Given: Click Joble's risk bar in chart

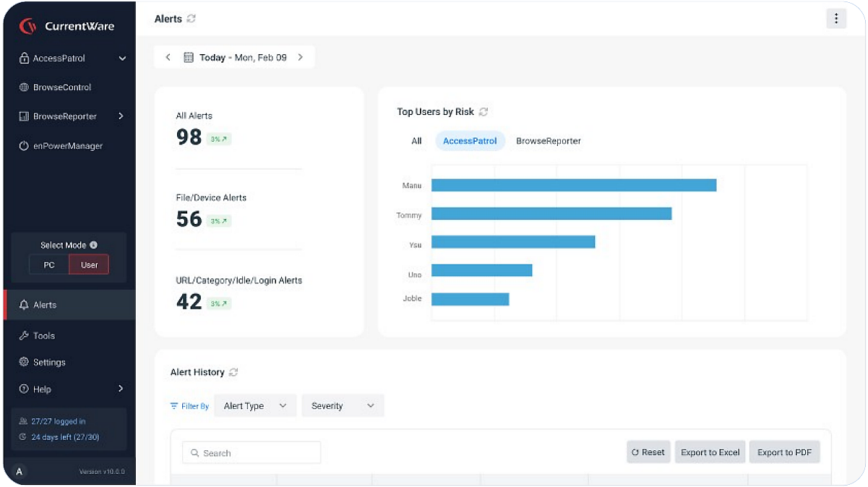Looking at the screenshot, I should (470, 298).
